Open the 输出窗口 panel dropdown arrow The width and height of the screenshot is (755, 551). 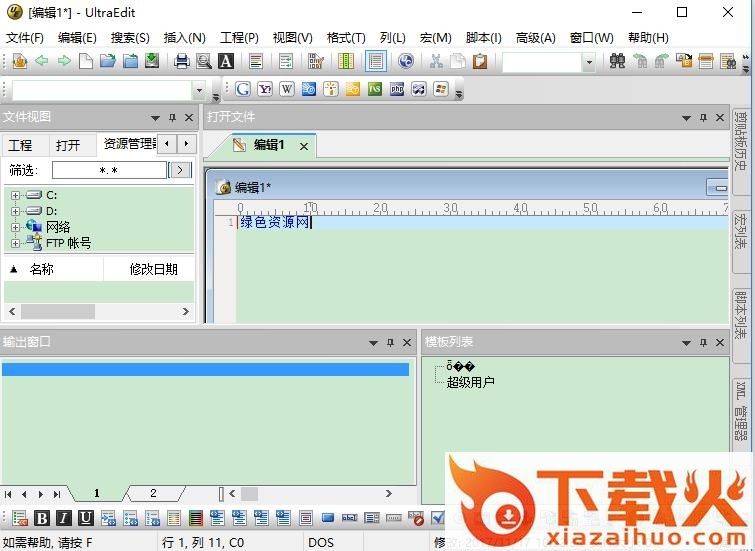tap(373, 343)
